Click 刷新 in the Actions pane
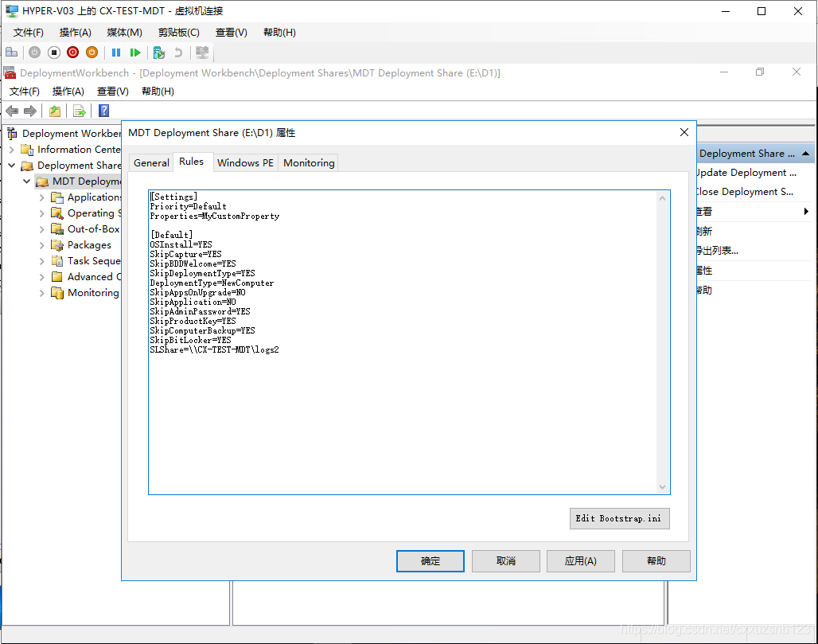This screenshot has width=818, height=644. 705,231
